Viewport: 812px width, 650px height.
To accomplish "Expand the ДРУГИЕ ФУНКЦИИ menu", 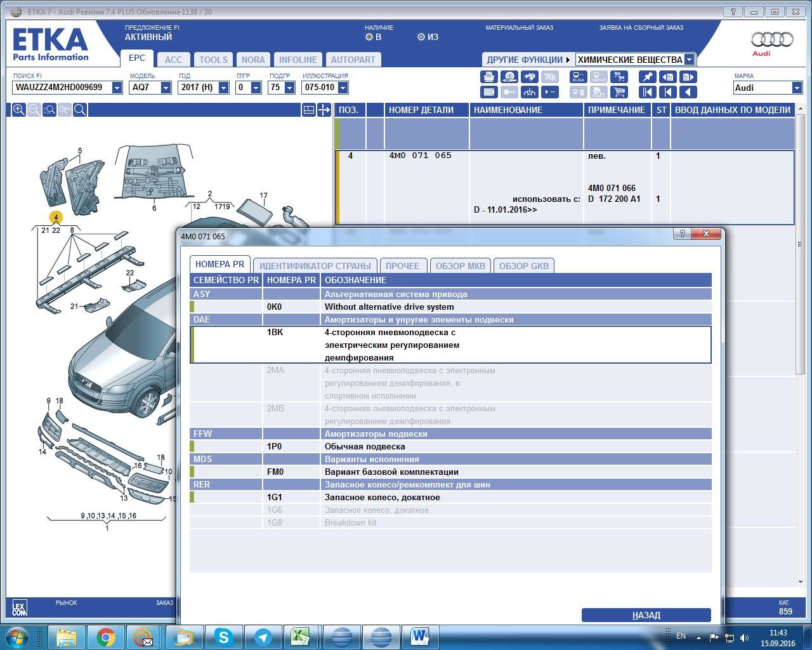I will point(528,60).
